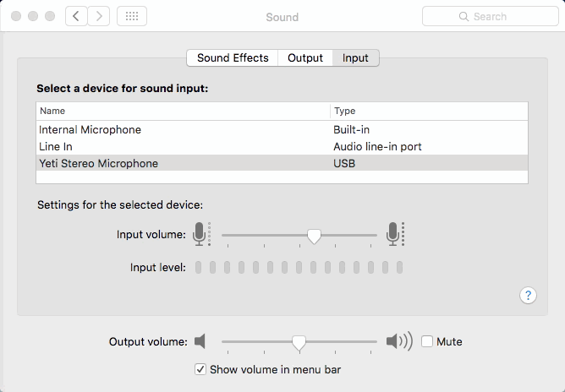Click the Search field
Viewport: 565px width, 392px height.
point(488,16)
